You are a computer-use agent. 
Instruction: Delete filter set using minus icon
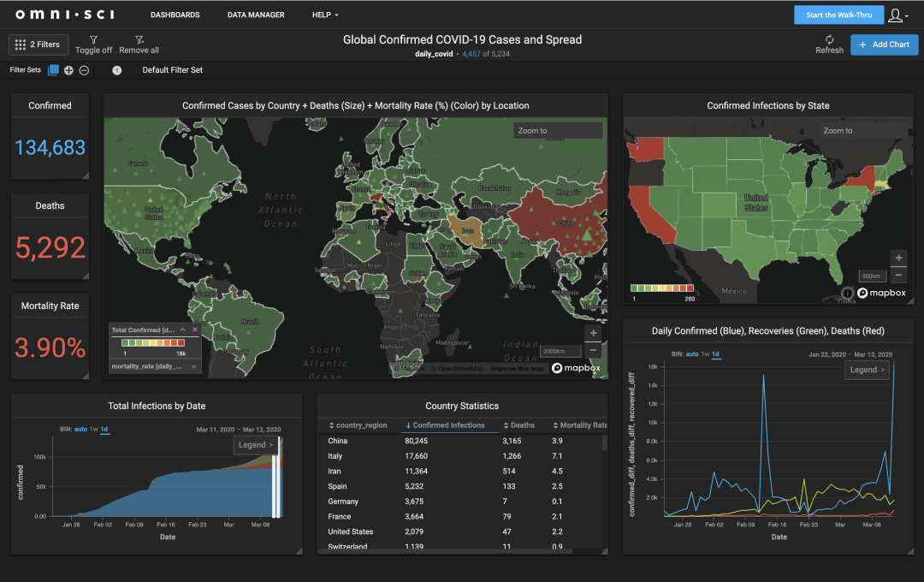[x=83, y=69]
